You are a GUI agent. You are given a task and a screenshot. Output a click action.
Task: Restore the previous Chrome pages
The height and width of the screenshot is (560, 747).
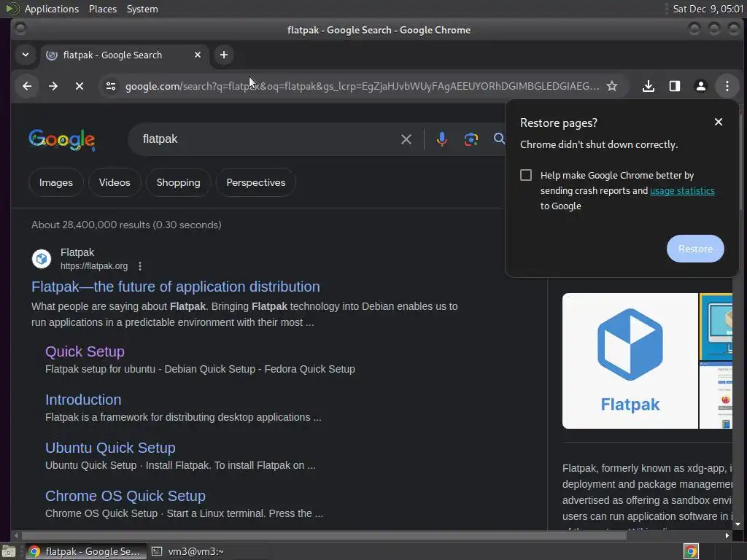click(x=695, y=249)
